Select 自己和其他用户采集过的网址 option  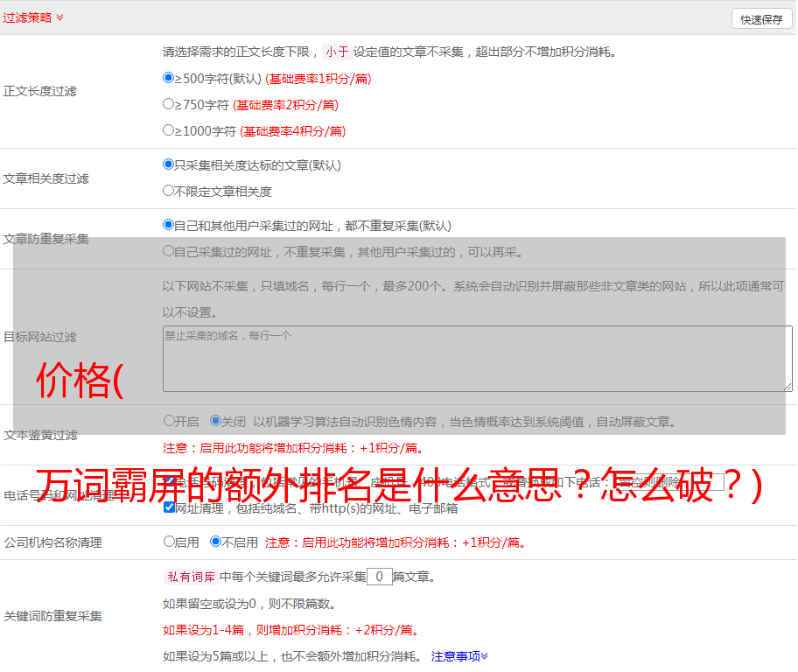pyautogui.click(x=168, y=225)
